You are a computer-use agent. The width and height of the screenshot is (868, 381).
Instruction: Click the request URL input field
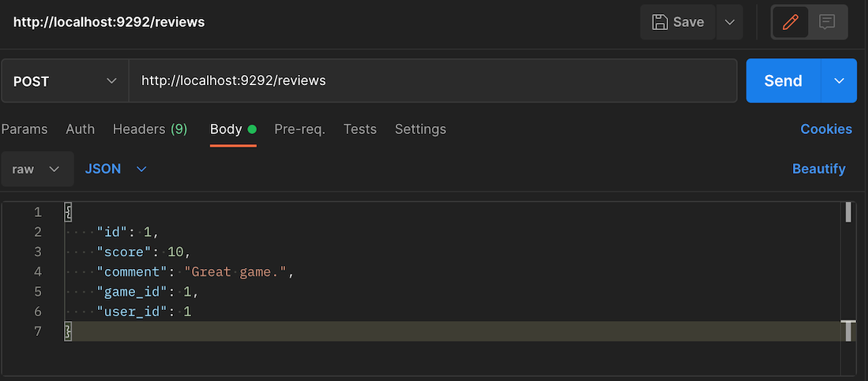point(433,80)
